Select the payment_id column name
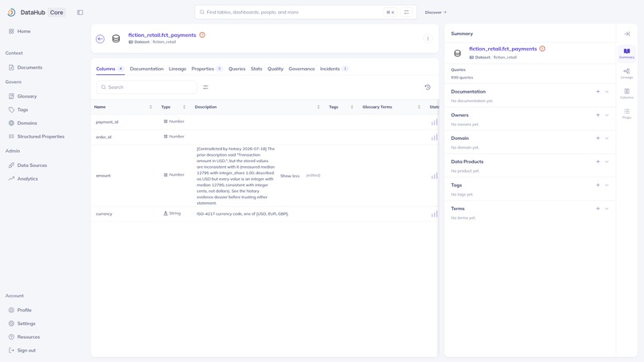This screenshot has width=644, height=362. pyautogui.click(x=107, y=122)
